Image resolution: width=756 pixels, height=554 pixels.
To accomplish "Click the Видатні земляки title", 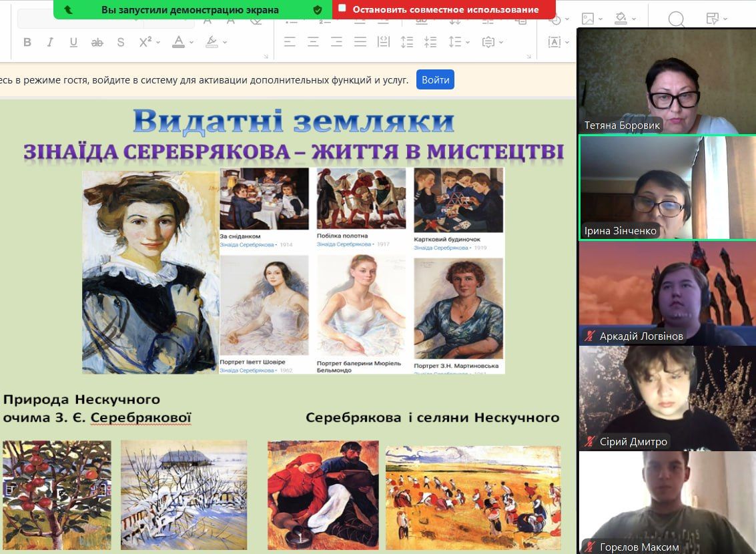I will [x=294, y=121].
